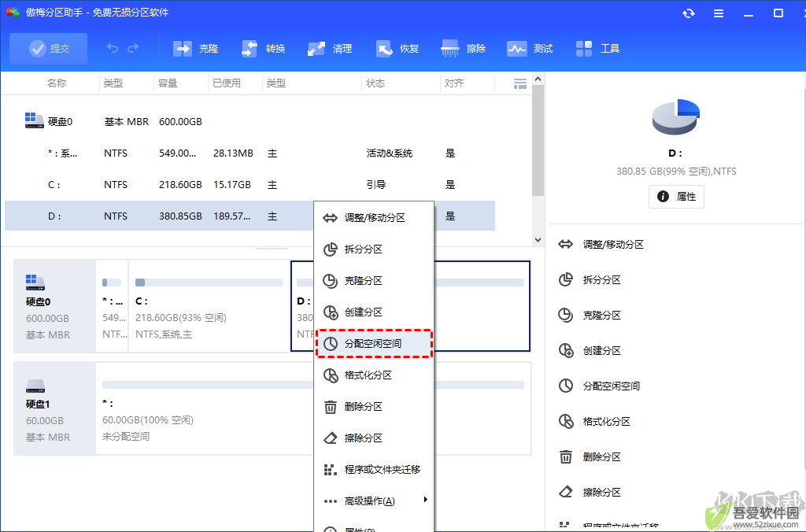Click the 容量 column header
The height and width of the screenshot is (532, 806).
click(168, 83)
